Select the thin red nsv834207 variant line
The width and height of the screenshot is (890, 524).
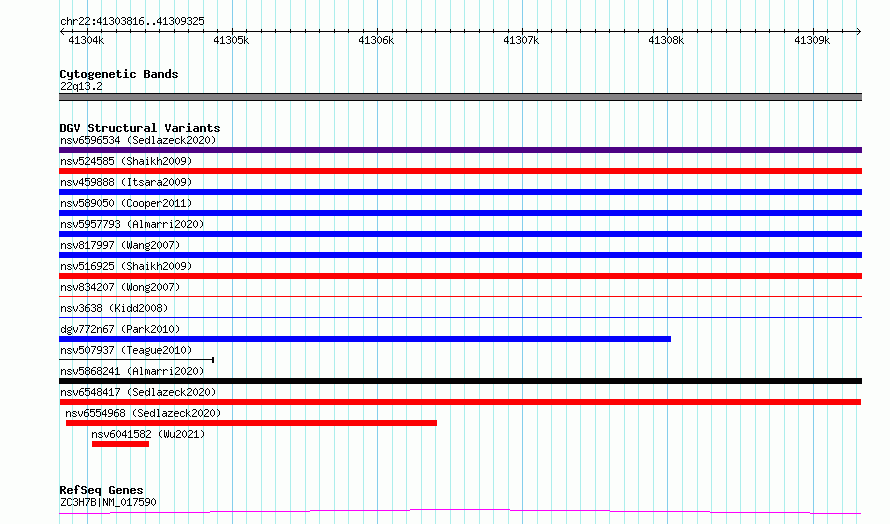[460, 296]
